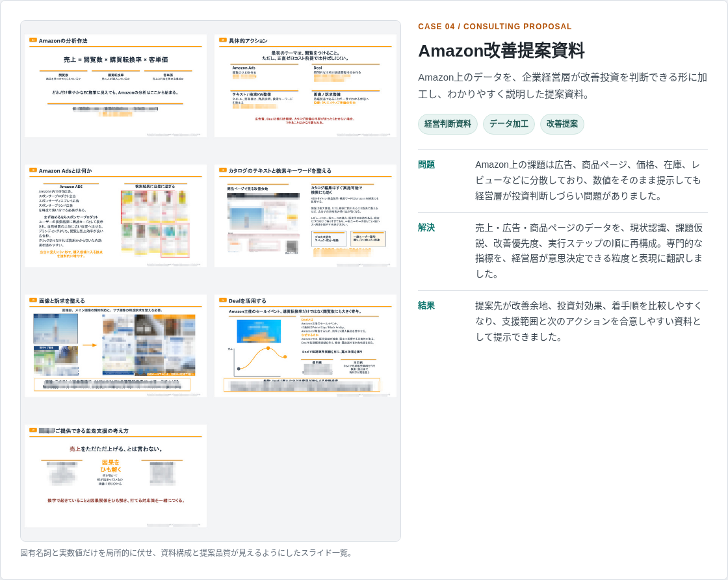This screenshot has height=580, width=728.
Task: Click the CASE 04 / CONSULTING PROPOSAL label
Action: coord(495,27)
